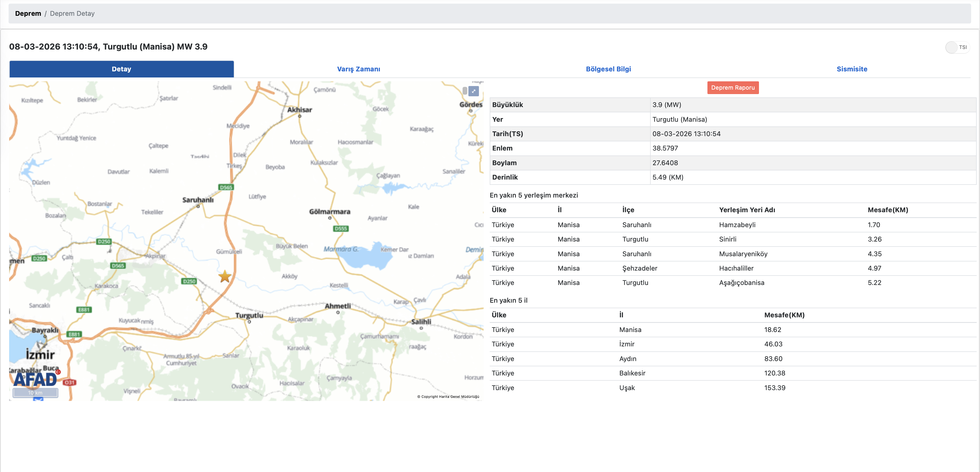Viewport: 980px width, 472px height.
Task: Open the Sismisite tab
Action: pos(851,69)
